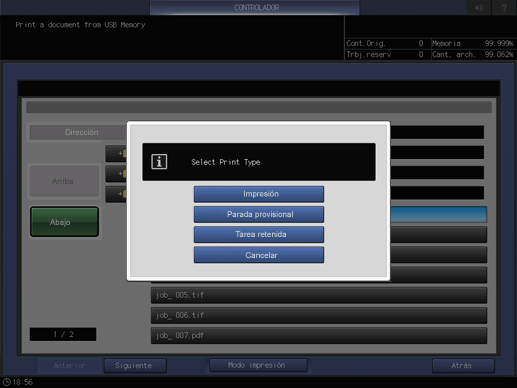Open Modo impresión
The image size is (517, 388).
(258, 365)
